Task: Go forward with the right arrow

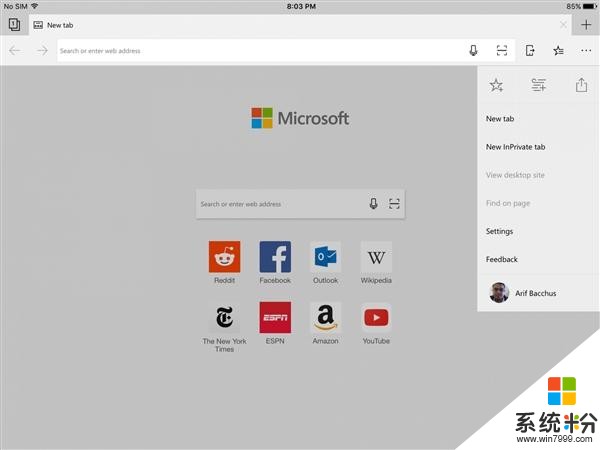Action: [42, 51]
